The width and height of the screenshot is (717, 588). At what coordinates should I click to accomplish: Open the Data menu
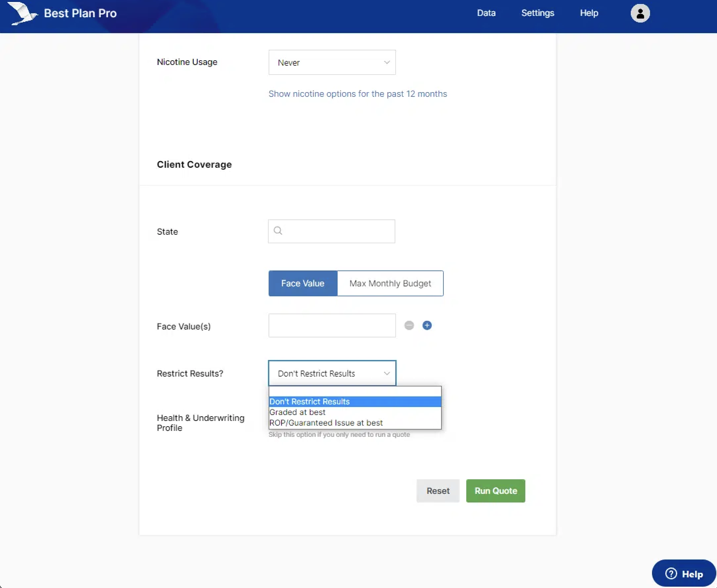pos(486,13)
